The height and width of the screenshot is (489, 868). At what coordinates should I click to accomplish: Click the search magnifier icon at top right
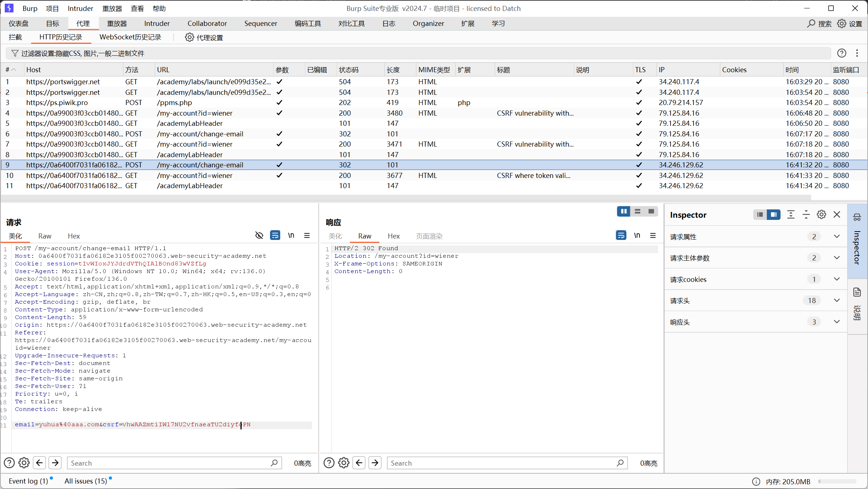click(811, 24)
